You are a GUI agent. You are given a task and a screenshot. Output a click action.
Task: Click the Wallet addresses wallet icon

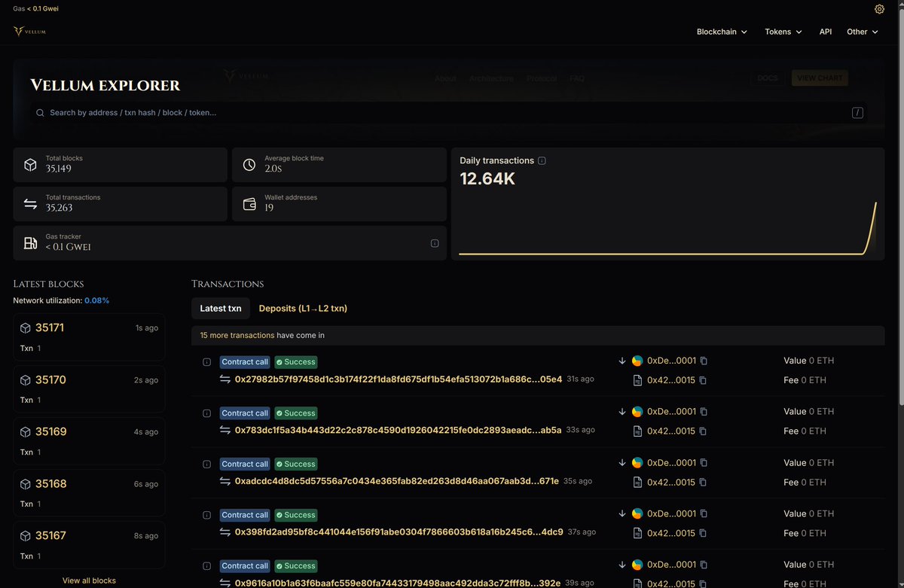point(249,204)
